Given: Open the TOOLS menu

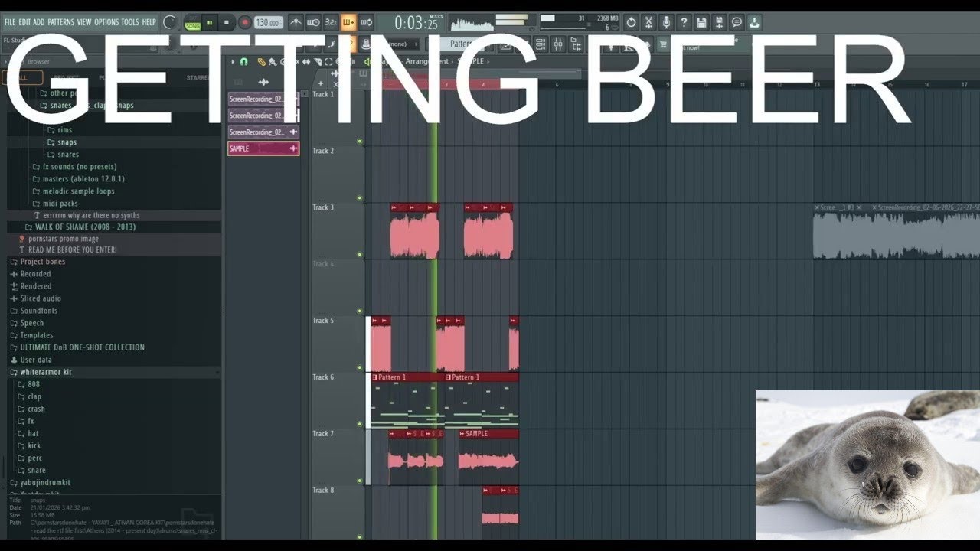Looking at the screenshot, I should click(130, 22).
